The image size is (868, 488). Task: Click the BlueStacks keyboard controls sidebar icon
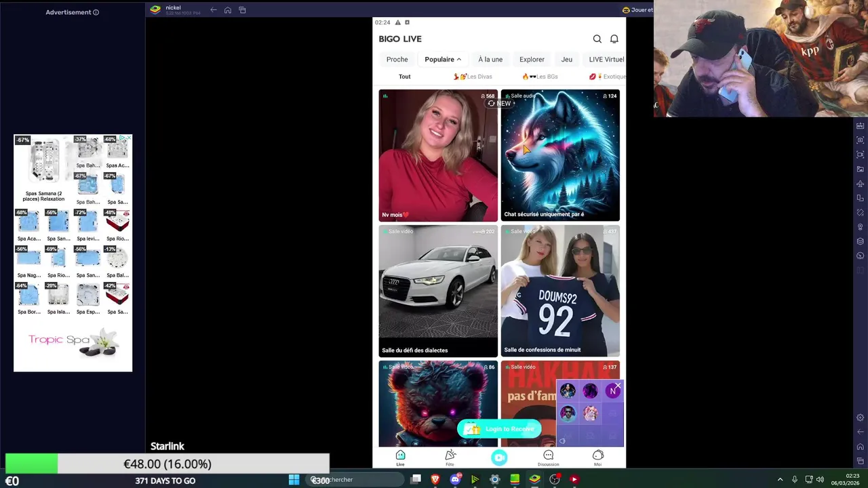tap(861, 126)
